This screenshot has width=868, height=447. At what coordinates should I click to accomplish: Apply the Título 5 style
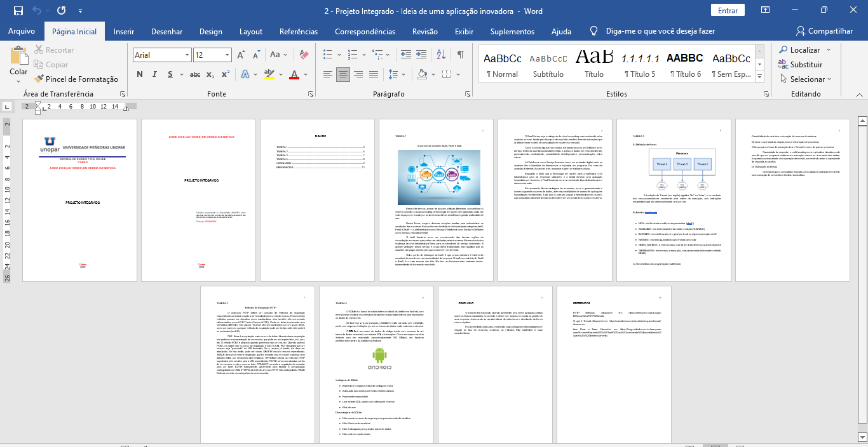click(x=640, y=65)
